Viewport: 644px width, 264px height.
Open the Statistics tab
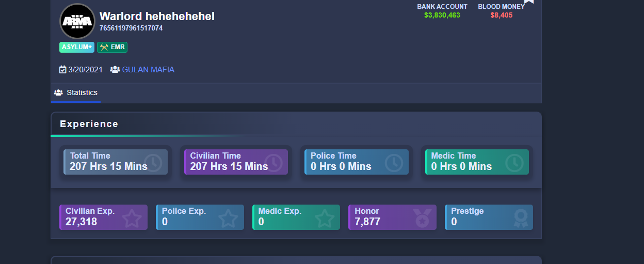click(76, 93)
